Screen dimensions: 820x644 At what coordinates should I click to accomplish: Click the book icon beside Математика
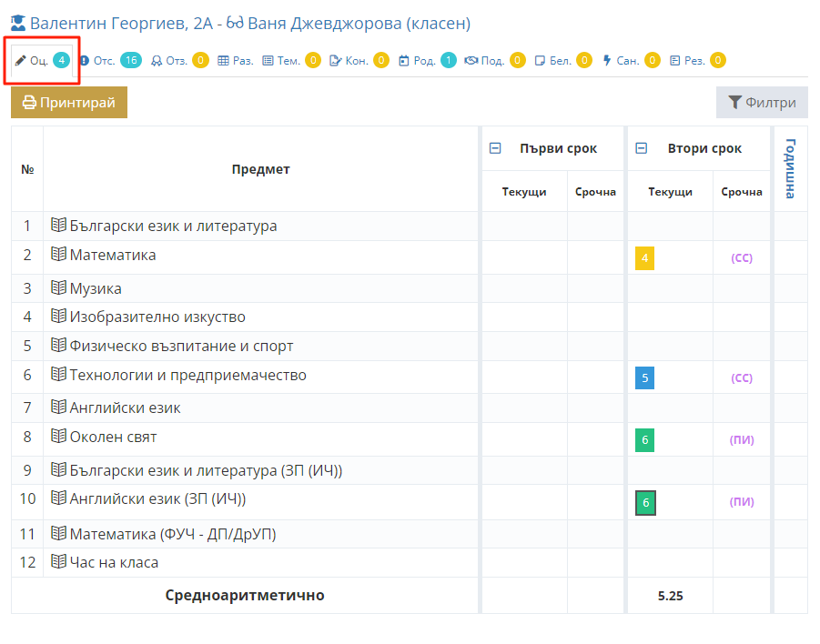58,254
